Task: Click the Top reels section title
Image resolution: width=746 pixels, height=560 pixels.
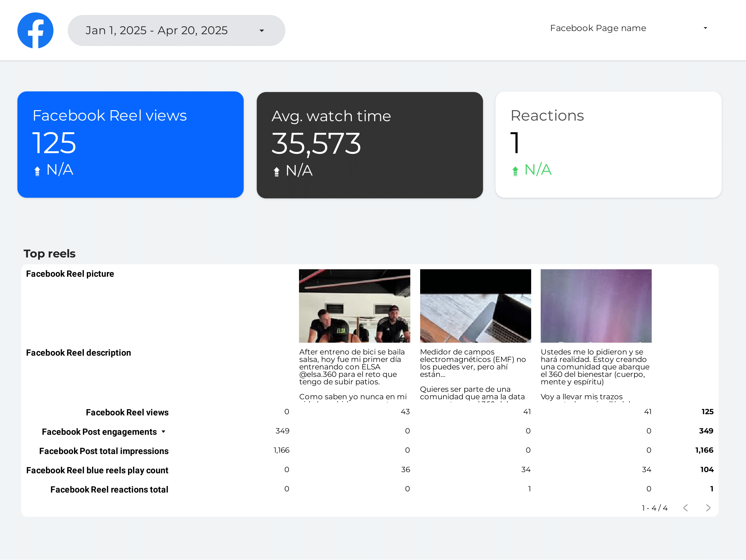Action: point(50,254)
